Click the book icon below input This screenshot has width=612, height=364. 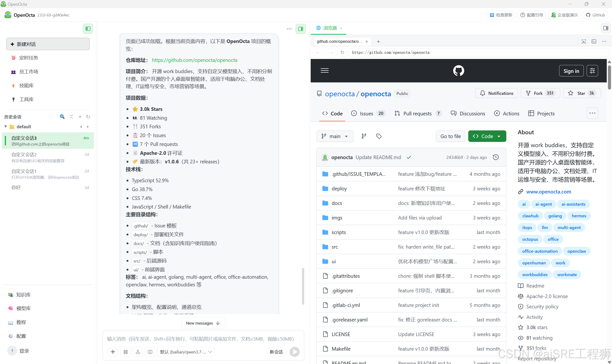(150, 352)
